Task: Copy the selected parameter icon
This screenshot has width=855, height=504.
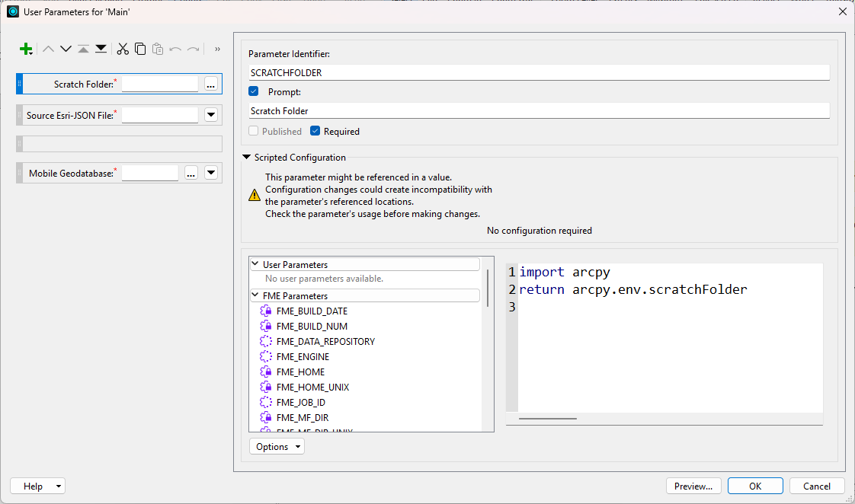Action: click(x=140, y=49)
